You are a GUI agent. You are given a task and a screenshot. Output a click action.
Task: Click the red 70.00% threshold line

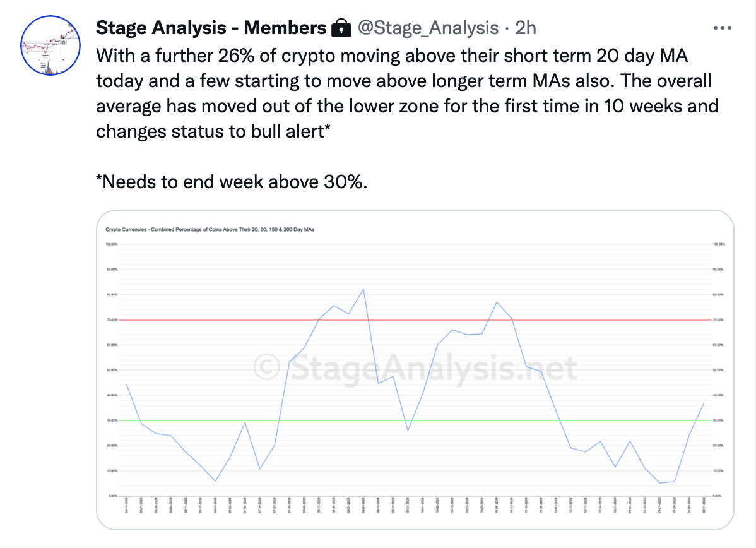(415, 319)
